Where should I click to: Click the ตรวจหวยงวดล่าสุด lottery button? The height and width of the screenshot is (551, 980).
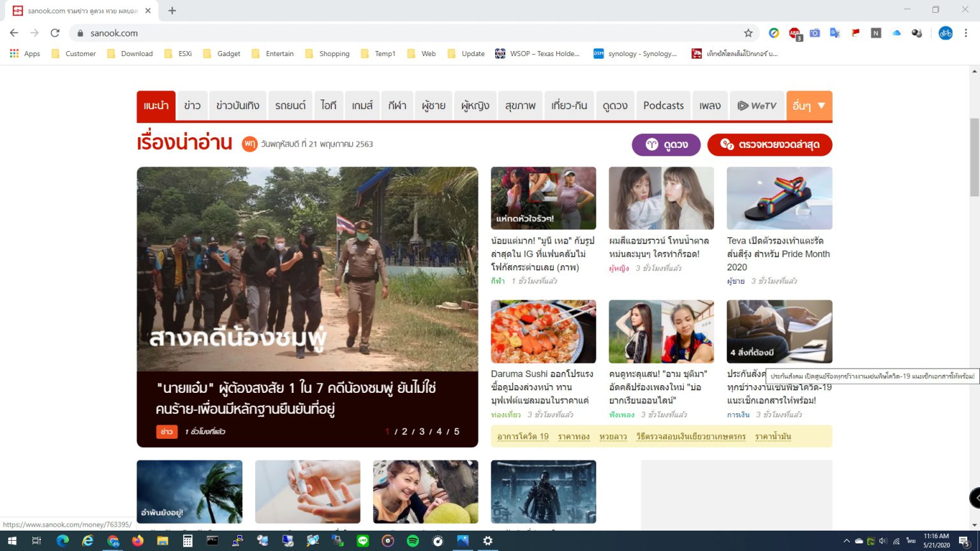(x=769, y=145)
